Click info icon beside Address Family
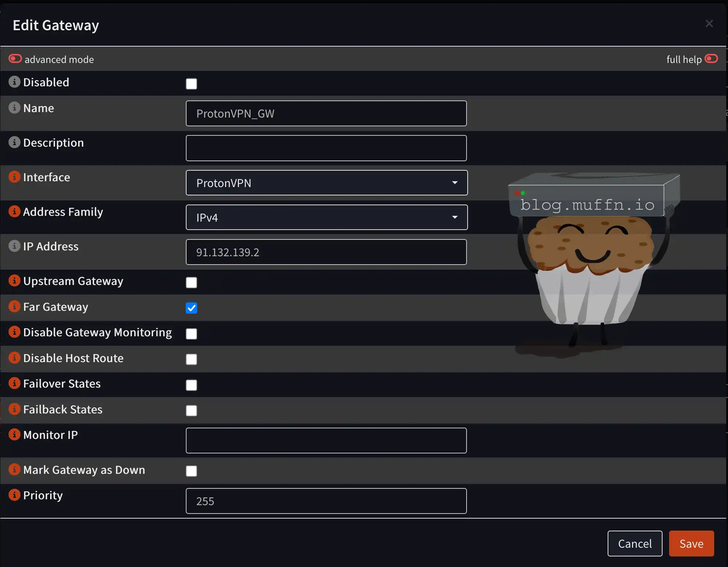The width and height of the screenshot is (728, 567). tap(14, 211)
